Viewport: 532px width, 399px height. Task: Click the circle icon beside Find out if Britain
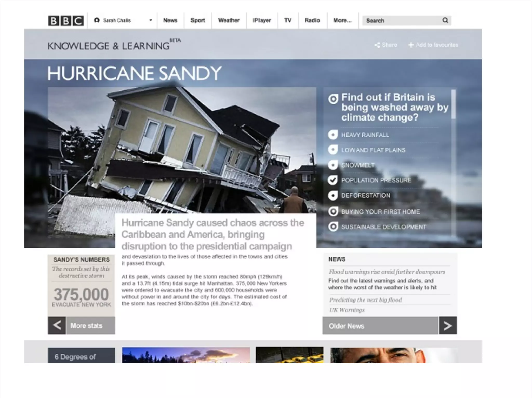click(333, 99)
